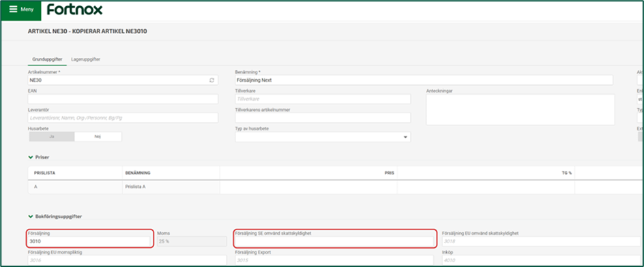644x267 pixels.
Task: Click the Tillverkare input field
Action: 323,99
